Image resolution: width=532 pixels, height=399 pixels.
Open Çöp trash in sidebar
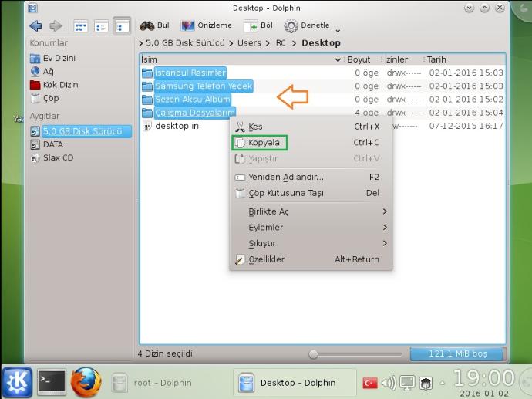(45, 98)
